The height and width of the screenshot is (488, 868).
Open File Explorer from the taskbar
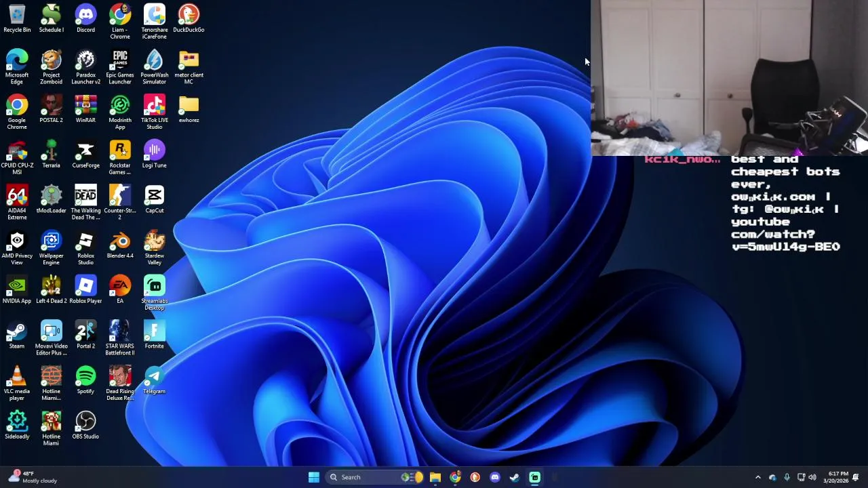pyautogui.click(x=435, y=477)
